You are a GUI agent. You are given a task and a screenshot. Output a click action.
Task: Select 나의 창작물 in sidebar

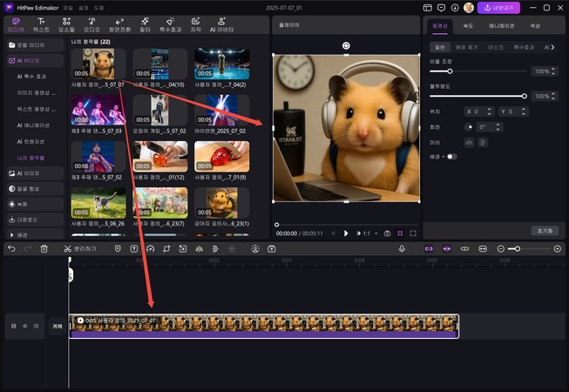(30, 158)
